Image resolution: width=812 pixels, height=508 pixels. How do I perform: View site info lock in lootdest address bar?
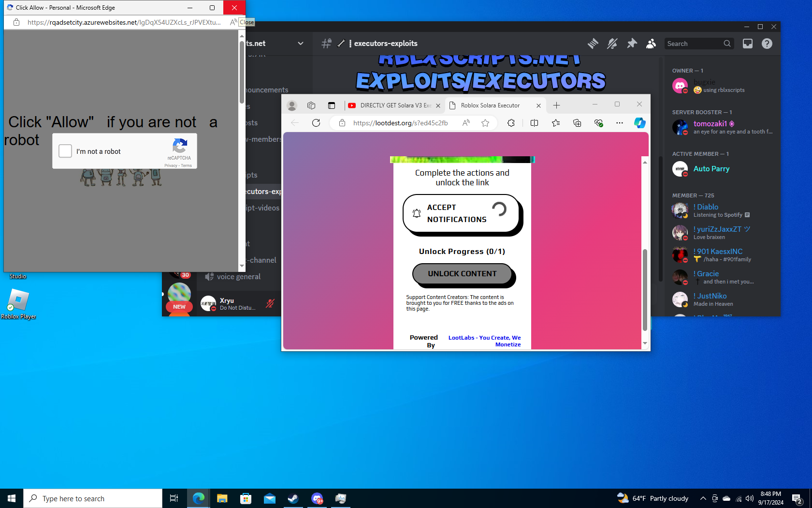tap(342, 123)
